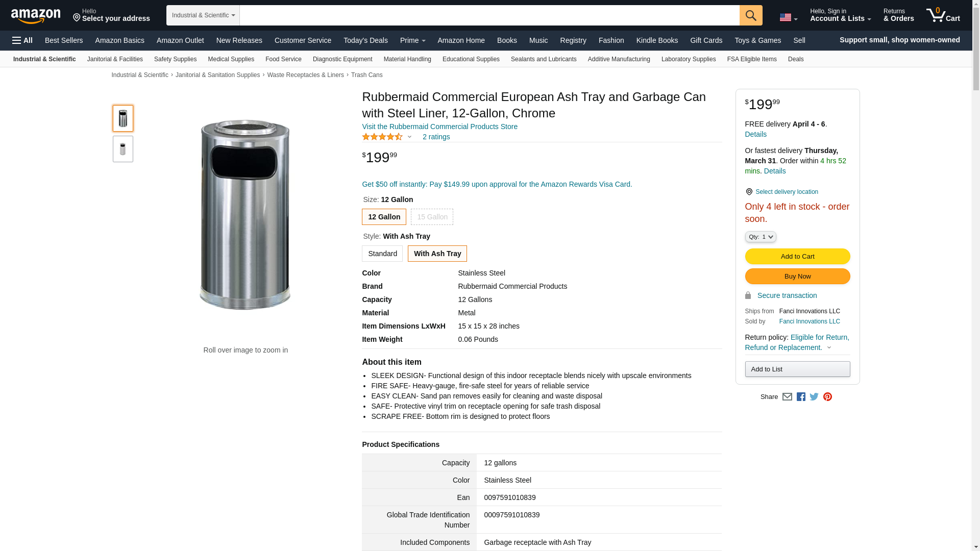Visit the Rubbermaid Commercial Products Store
The height and width of the screenshot is (551, 980).
click(x=439, y=127)
